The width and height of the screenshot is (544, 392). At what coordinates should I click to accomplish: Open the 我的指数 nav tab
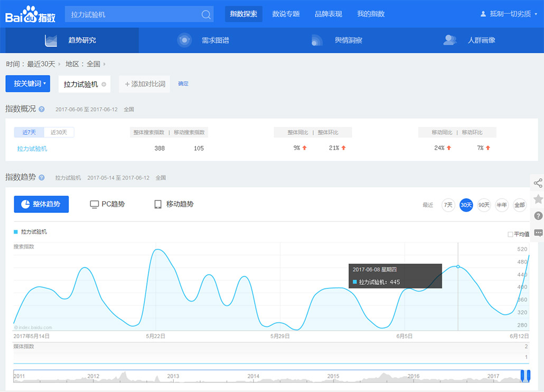371,14
